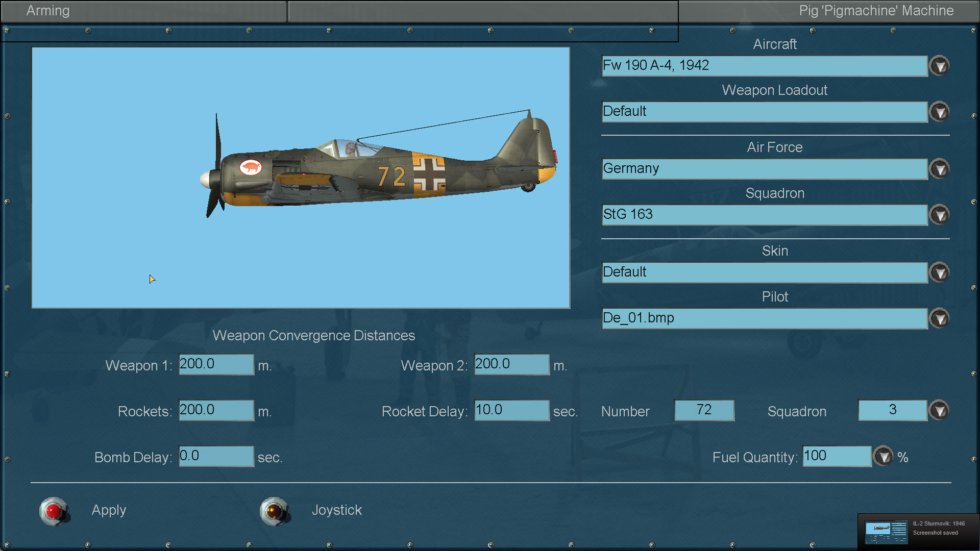Open the Pilot dropdown arrow
The height and width of the screenshot is (551, 980).
click(x=940, y=318)
